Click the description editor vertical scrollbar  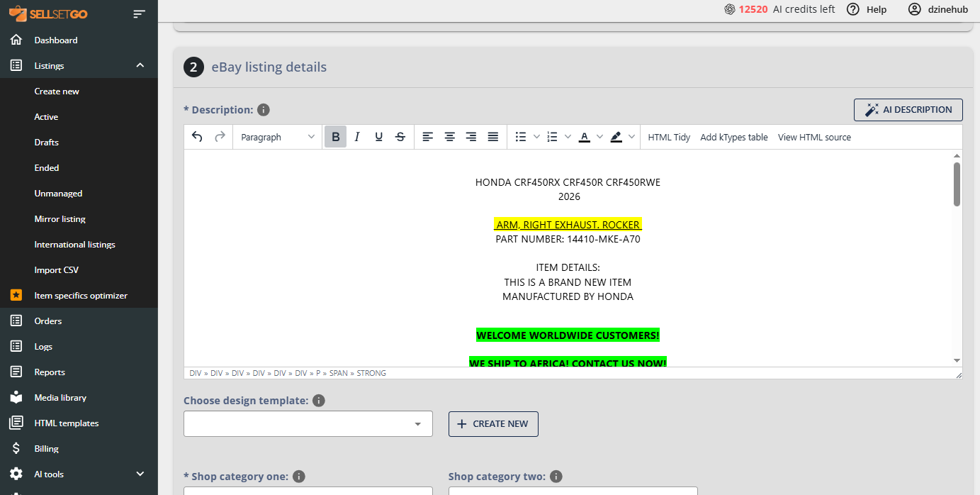pyautogui.click(x=957, y=184)
